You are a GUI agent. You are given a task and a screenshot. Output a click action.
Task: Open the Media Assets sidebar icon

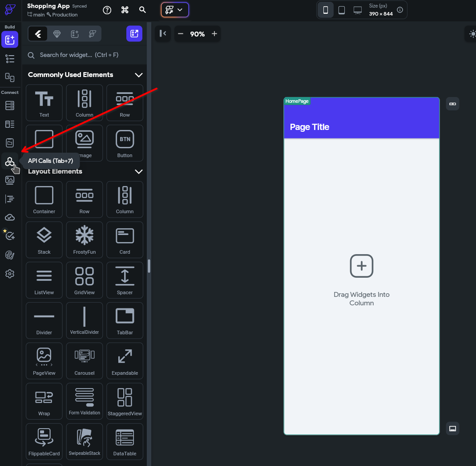pyautogui.click(x=10, y=180)
